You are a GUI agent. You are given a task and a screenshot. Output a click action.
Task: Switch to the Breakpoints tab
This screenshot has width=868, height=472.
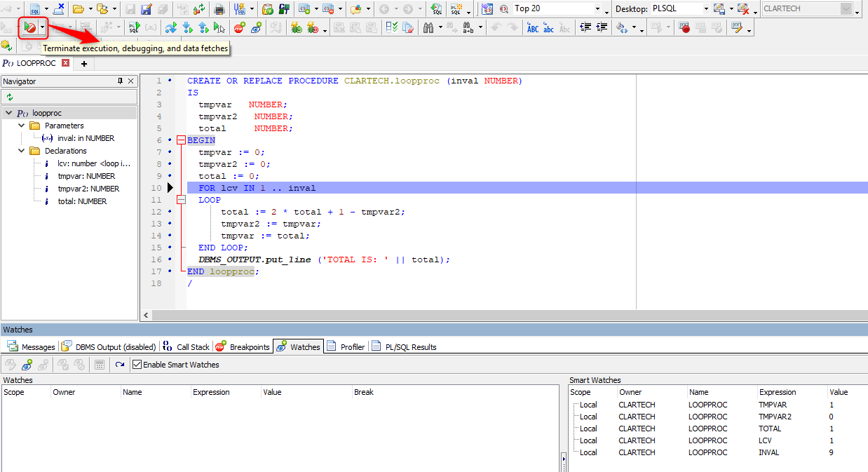click(242, 347)
